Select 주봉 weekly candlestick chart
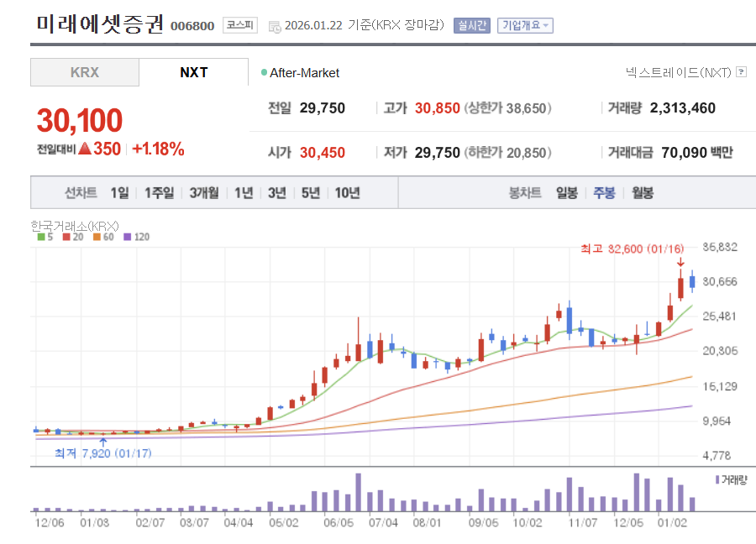The width and height of the screenshot is (756, 544). coord(604,193)
